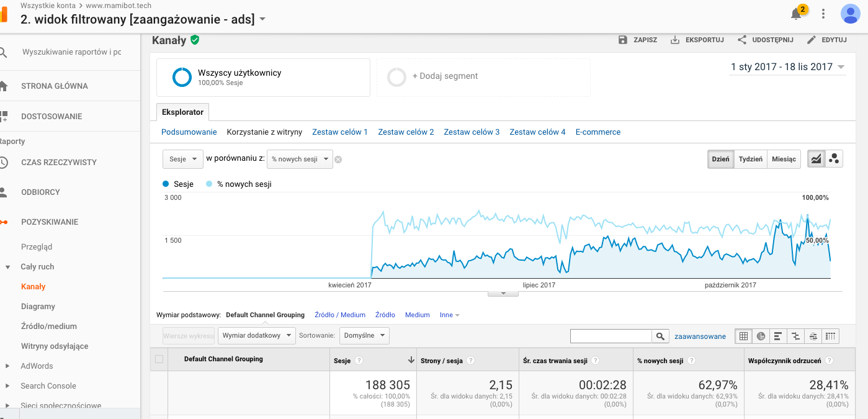This screenshot has height=419, width=868.
Task: Click the three-dot more options menu
Action: [823, 14]
